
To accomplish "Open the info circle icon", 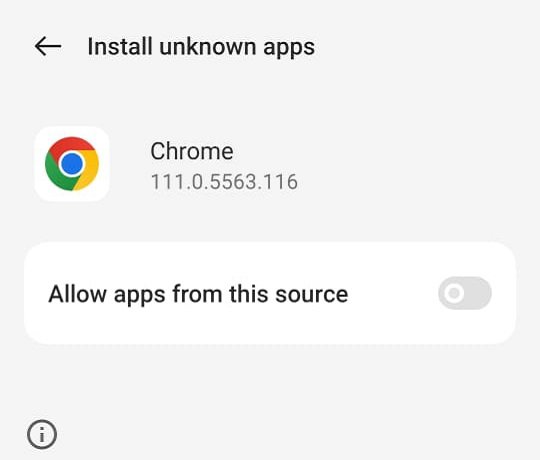I will pyautogui.click(x=42, y=435).
